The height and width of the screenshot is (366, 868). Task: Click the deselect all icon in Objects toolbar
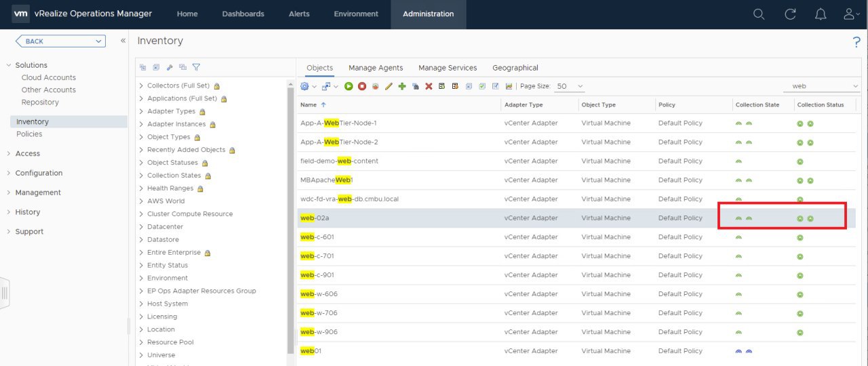(x=469, y=86)
